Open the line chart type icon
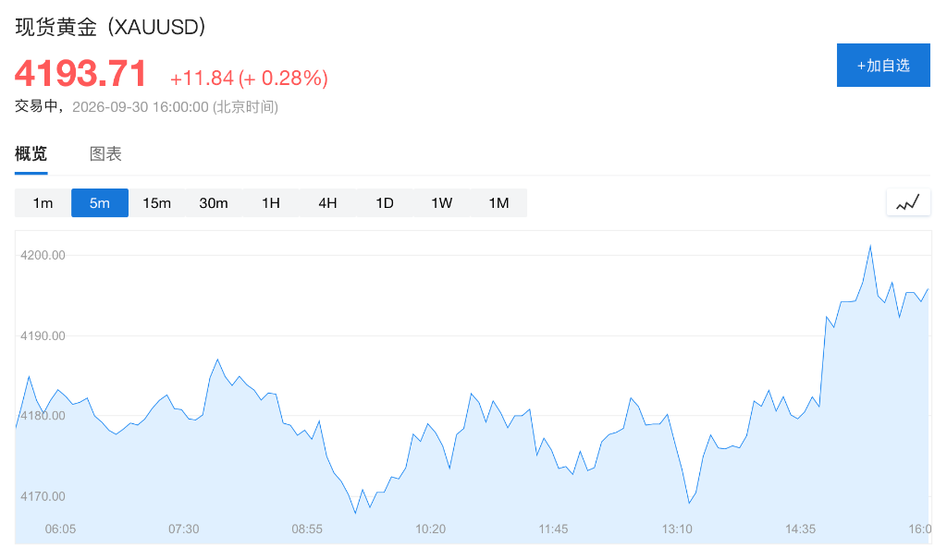 tap(908, 202)
